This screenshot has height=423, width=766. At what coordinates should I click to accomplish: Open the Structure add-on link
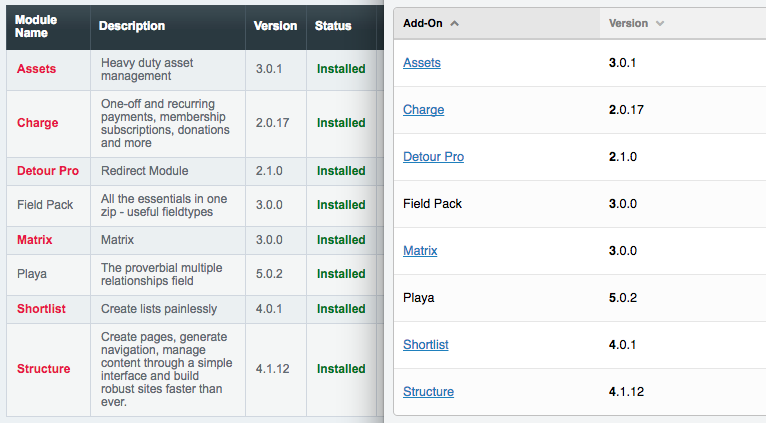tap(428, 392)
